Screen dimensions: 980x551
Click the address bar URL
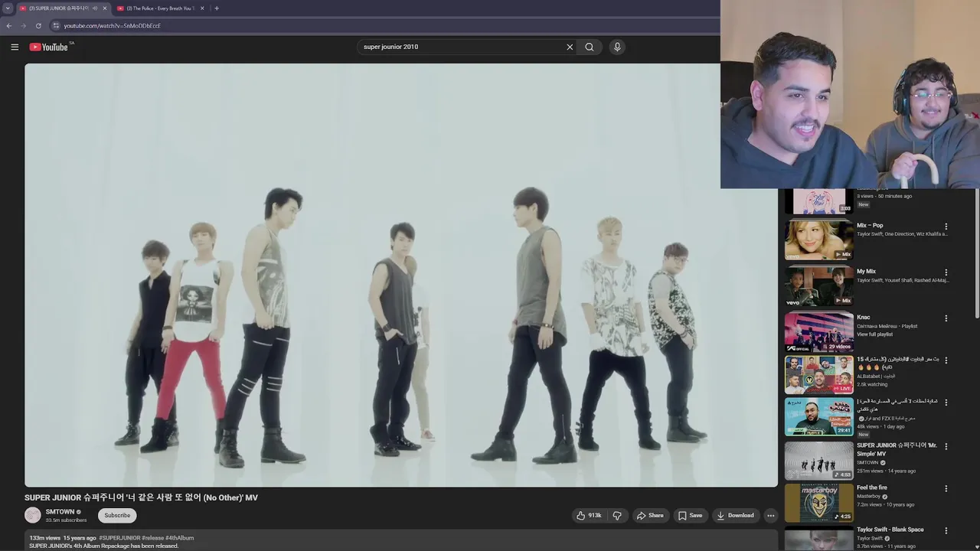click(x=113, y=25)
